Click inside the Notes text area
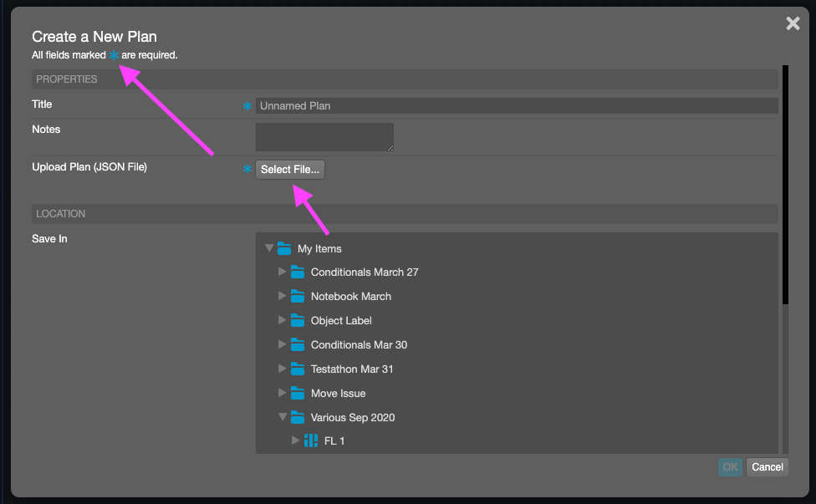This screenshot has height=504, width=816. (324, 136)
